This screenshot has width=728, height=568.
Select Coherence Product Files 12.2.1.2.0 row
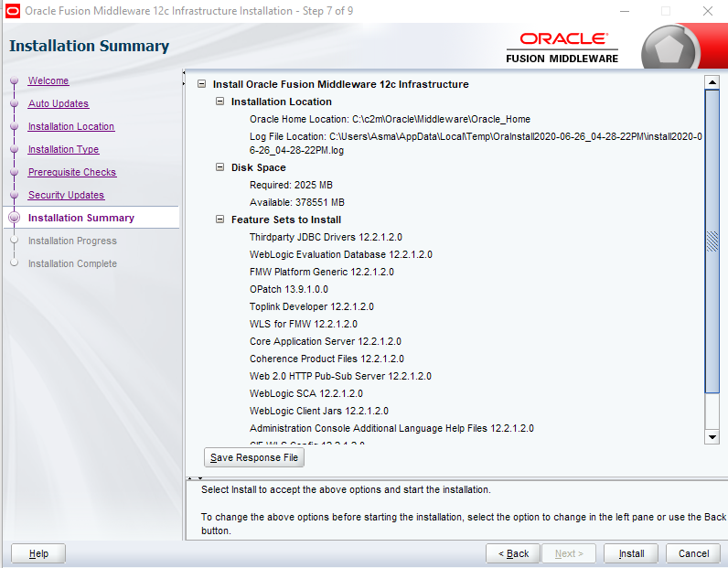[327, 359]
